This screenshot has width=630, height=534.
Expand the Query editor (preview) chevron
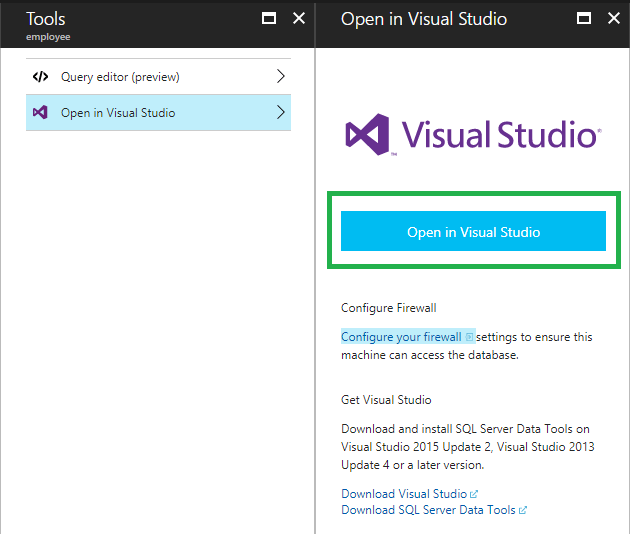(x=281, y=77)
